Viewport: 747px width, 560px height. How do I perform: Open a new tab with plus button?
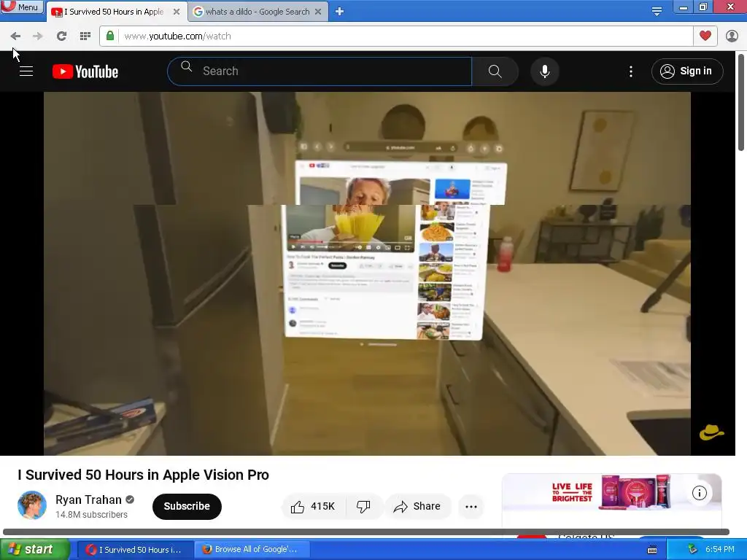coord(340,12)
